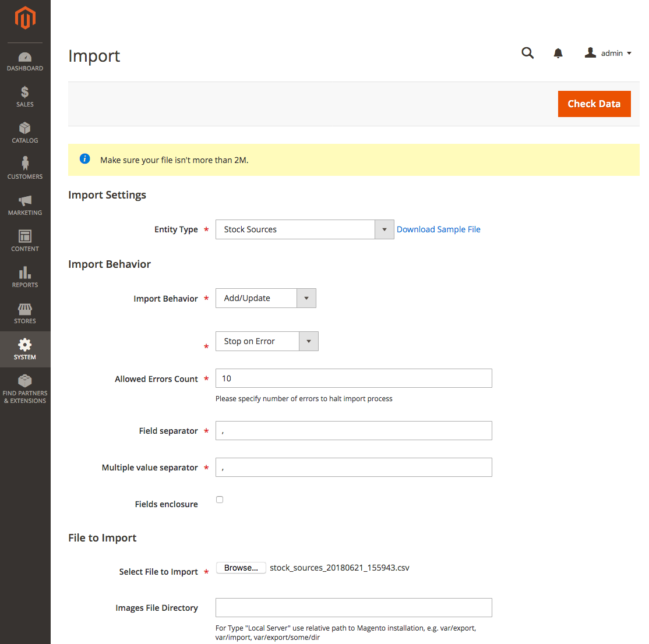The width and height of the screenshot is (649, 644).
Task: Click the Multiple value separator input
Action: (354, 468)
